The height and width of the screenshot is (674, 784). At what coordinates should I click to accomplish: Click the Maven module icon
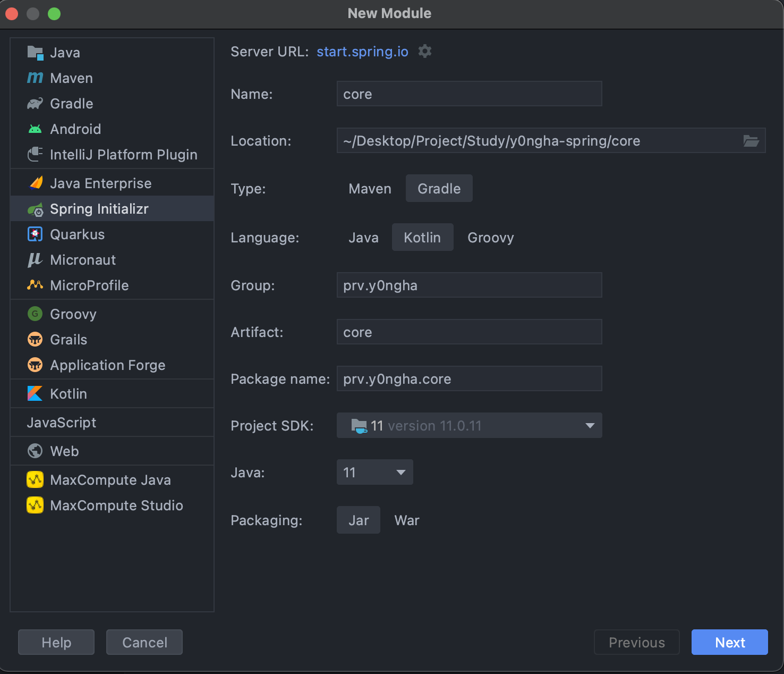tap(35, 78)
